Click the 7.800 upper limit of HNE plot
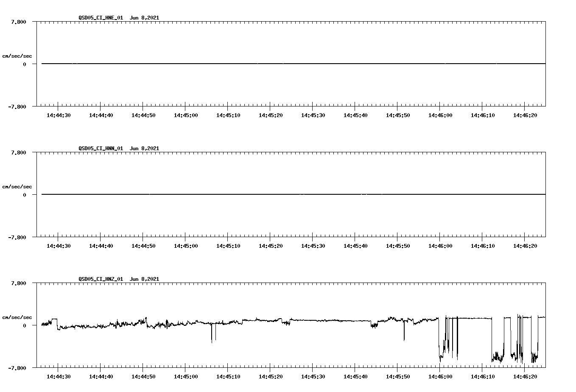The image size is (576, 392). [x=19, y=22]
